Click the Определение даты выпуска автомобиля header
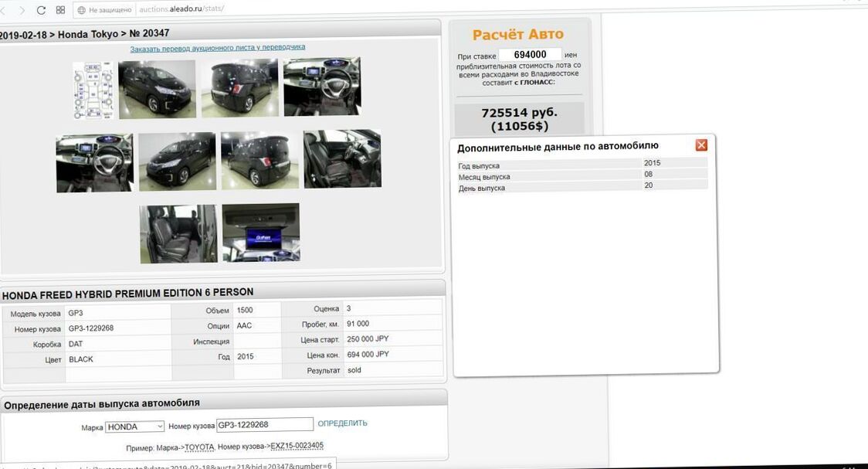Screen dimensions: 868x469 [x=102, y=404]
